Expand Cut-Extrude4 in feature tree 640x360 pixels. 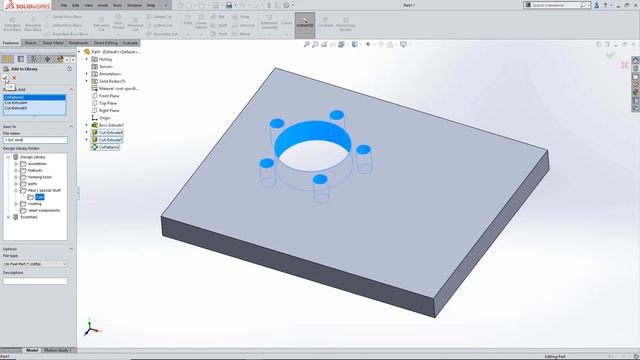click(87, 132)
